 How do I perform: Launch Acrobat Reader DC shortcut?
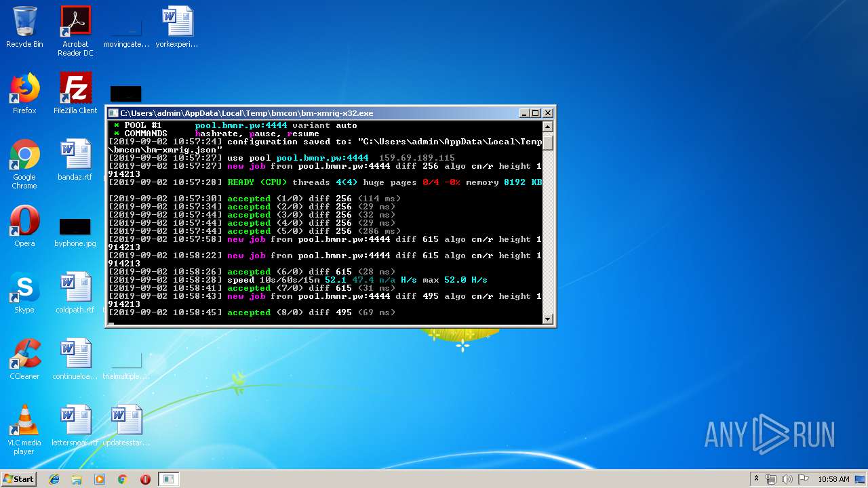tap(75, 31)
